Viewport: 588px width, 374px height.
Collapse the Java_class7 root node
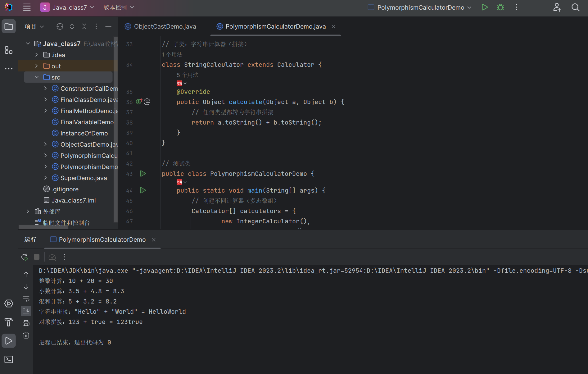tap(28, 44)
